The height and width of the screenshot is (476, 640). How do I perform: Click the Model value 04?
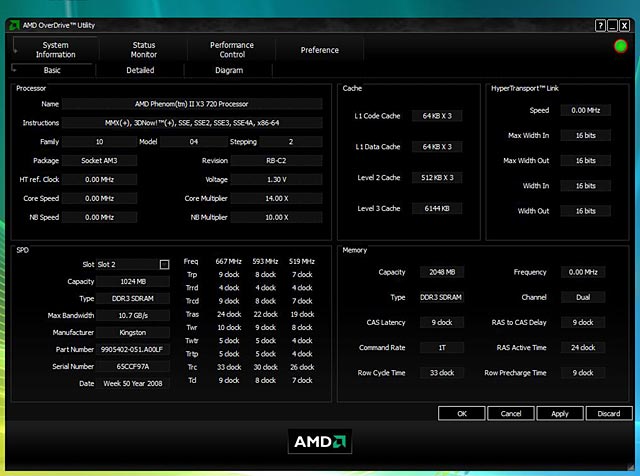click(194, 142)
